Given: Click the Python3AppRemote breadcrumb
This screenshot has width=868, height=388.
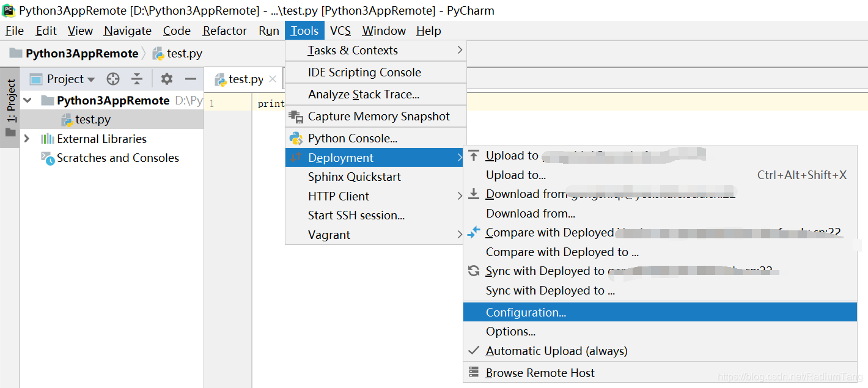Looking at the screenshot, I should point(82,54).
